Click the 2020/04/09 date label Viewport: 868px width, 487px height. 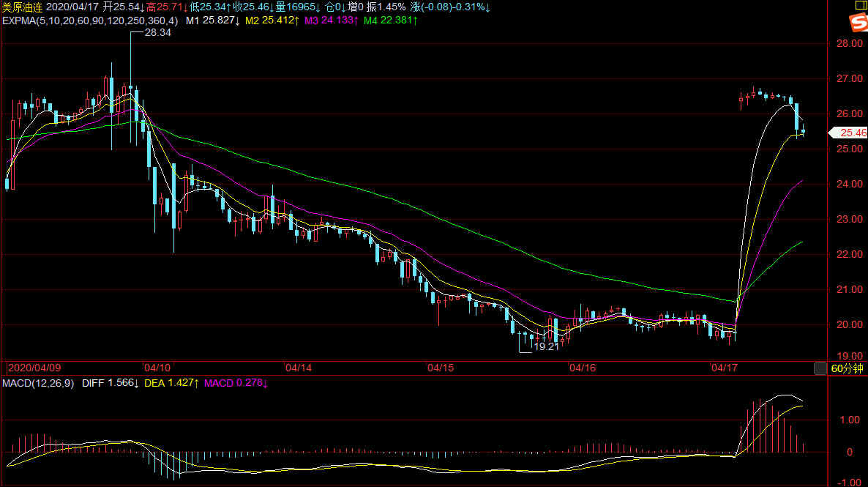pyautogui.click(x=34, y=368)
